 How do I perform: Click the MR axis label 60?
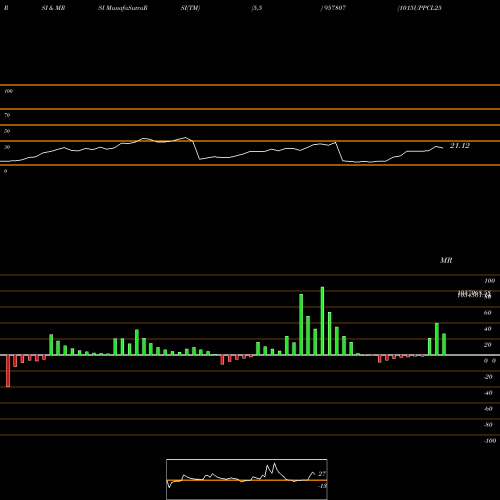[x=487, y=313]
